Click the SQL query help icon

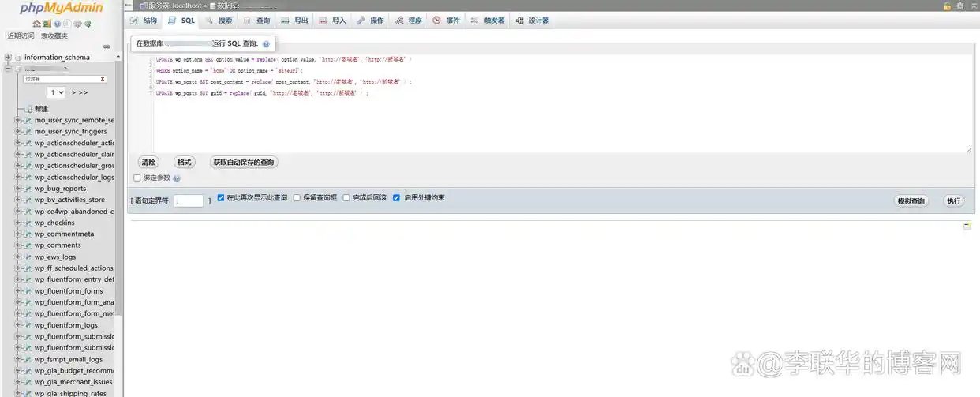click(x=266, y=44)
